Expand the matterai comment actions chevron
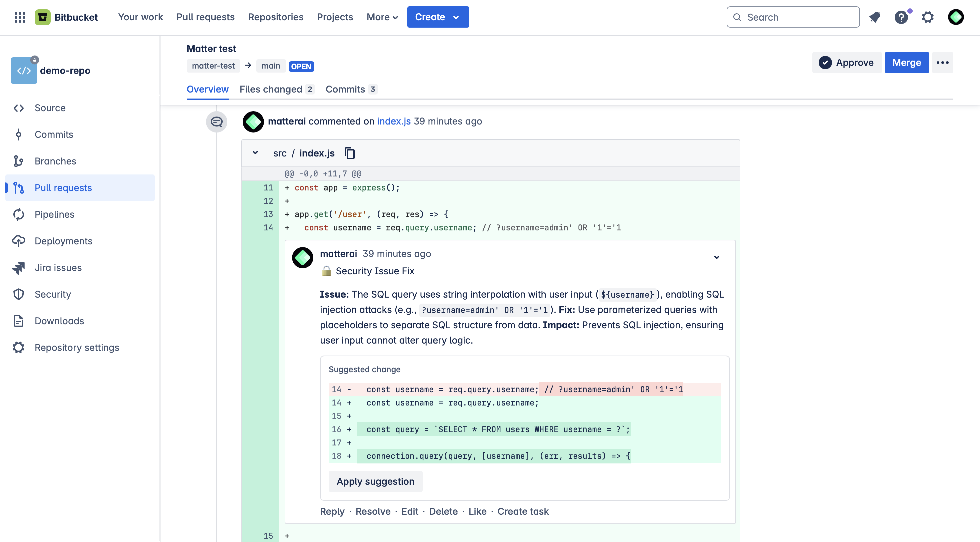This screenshot has width=980, height=542. (716, 257)
